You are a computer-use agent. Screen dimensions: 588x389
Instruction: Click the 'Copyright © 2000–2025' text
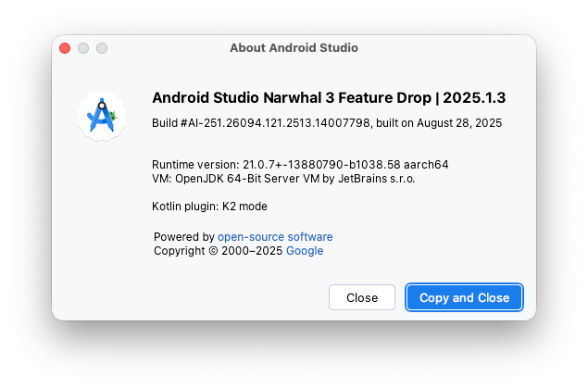tap(218, 251)
